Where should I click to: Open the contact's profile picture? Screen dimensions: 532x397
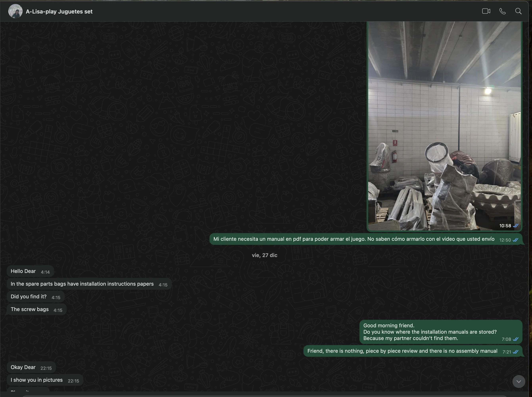click(x=15, y=11)
